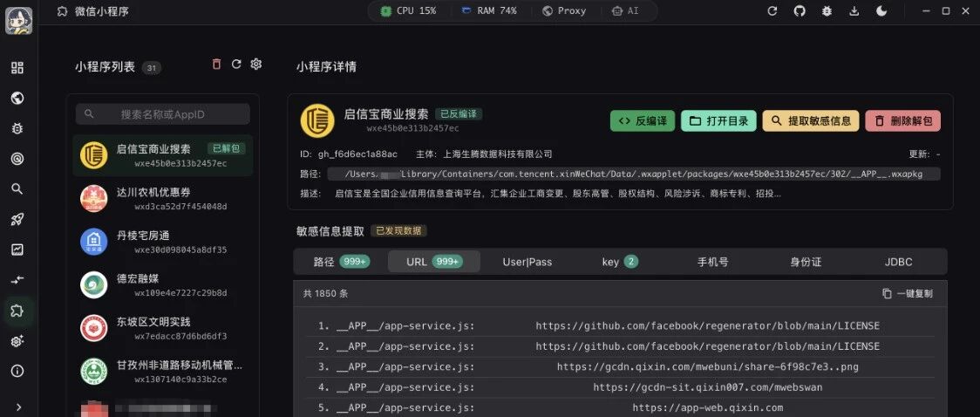Image resolution: width=980 pixels, height=417 pixels.
Task: Click result row 4 gcdn-sit.qixin007.com URL
Action: pos(707,387)
